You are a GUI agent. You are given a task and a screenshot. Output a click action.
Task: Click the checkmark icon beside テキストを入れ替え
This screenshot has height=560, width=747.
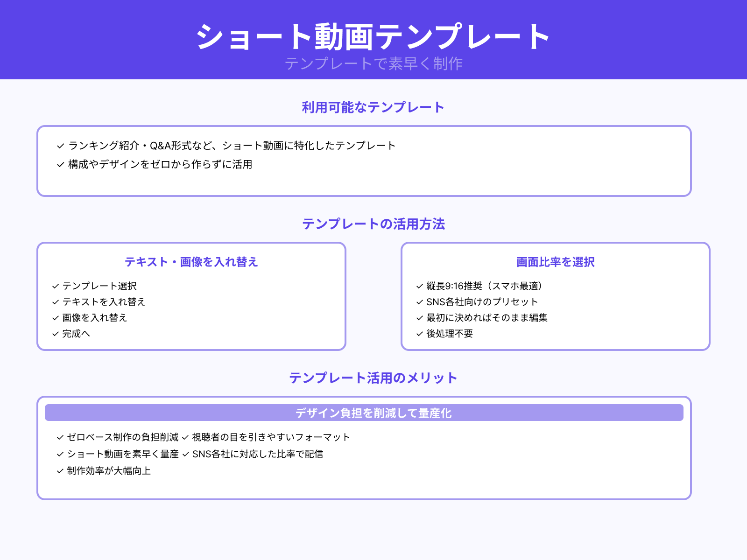pos(56,302)
